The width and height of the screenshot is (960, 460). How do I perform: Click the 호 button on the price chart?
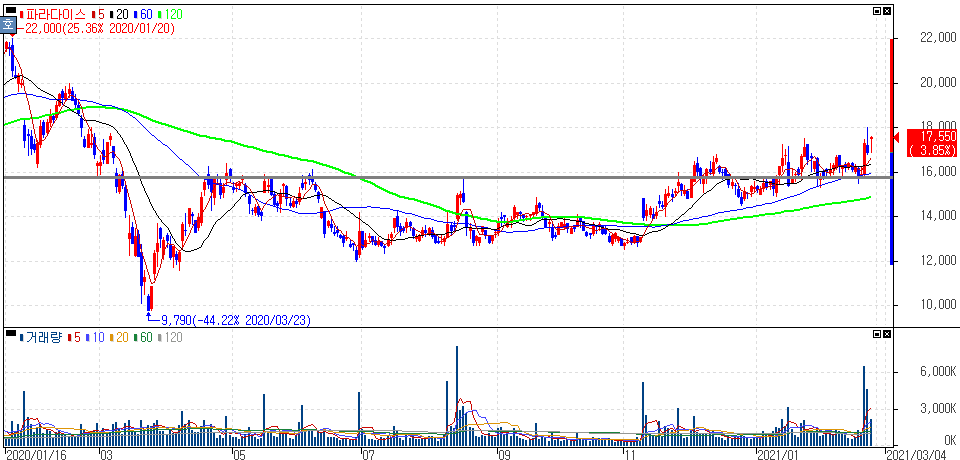8,25
